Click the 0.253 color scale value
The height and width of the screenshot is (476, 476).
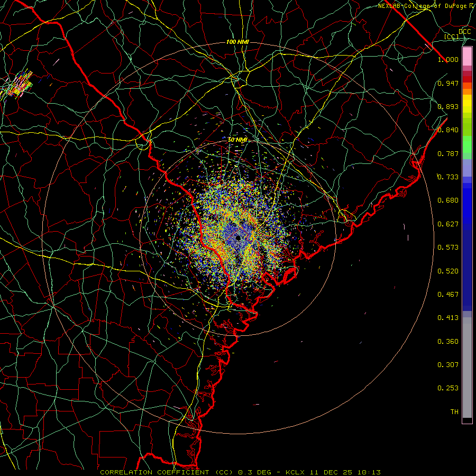[x=448, y=388]
